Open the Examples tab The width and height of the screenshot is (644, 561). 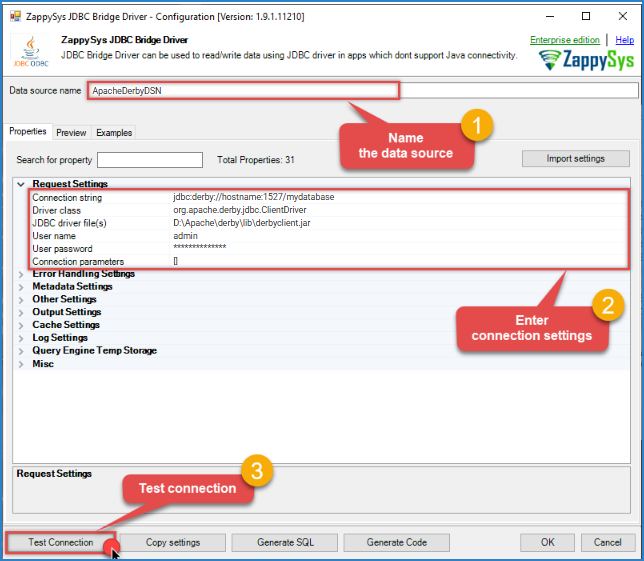point(114,133)
